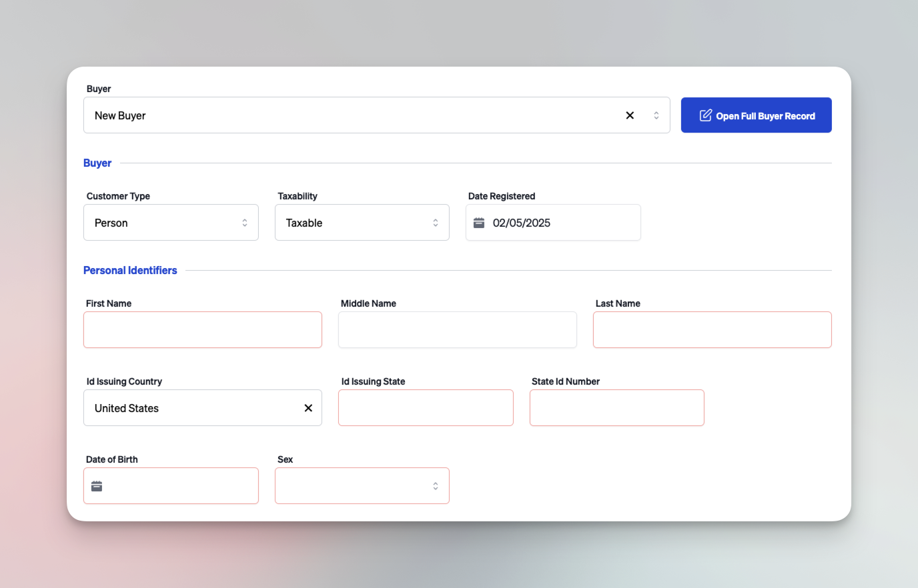Click the Date Registered calendar icon

coord(479,223)
